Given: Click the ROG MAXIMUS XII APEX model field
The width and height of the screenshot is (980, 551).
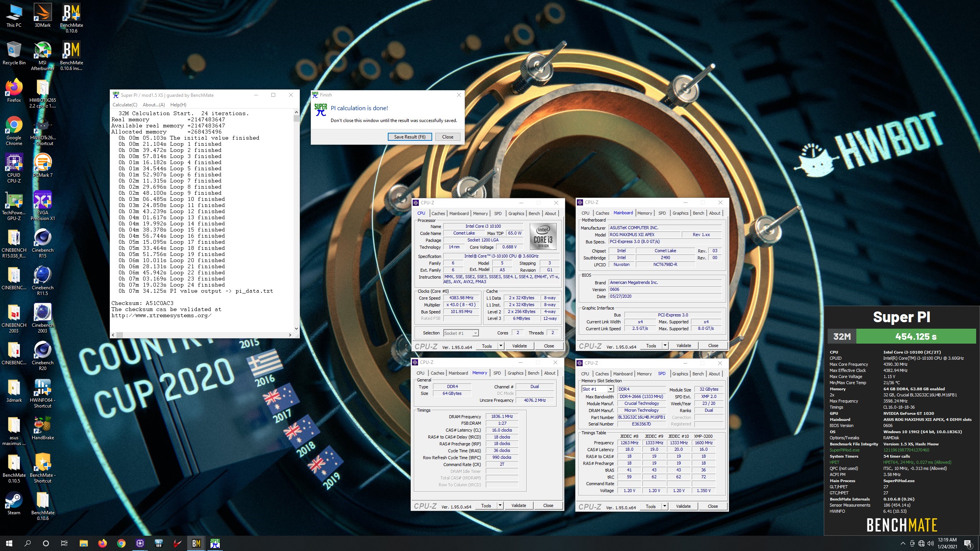Looking at the screenshot, I should (x=645, y=235).
